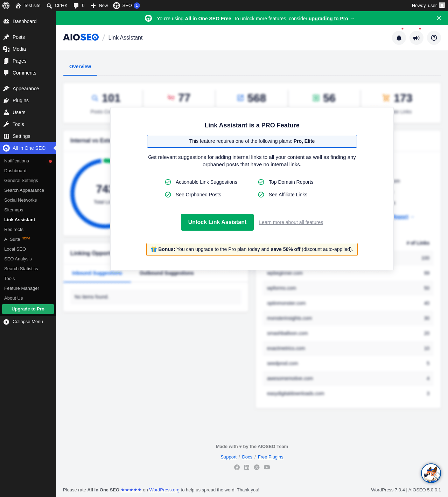Open the Pages menu
This screenshot has height=497, width=448.
[x=28, y=61]
